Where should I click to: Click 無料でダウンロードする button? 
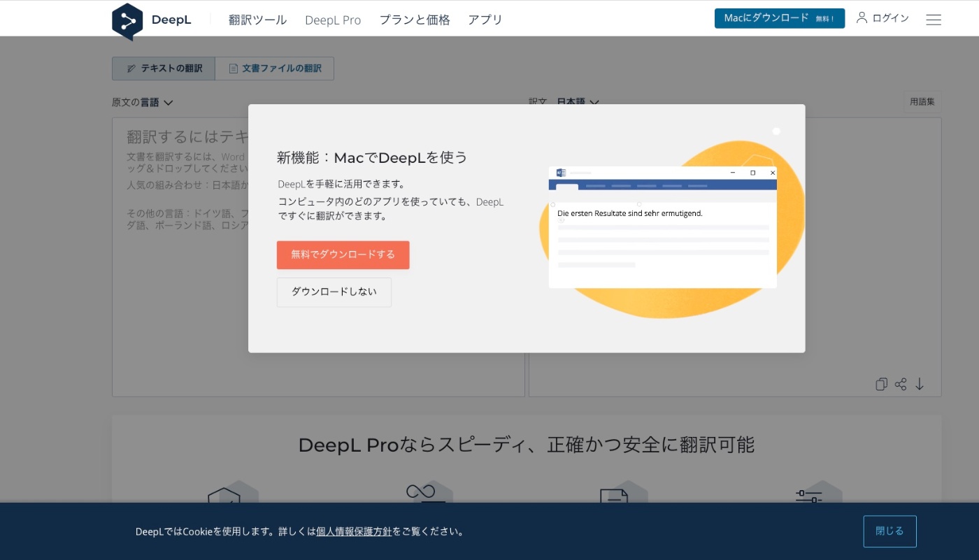(343, 254)
